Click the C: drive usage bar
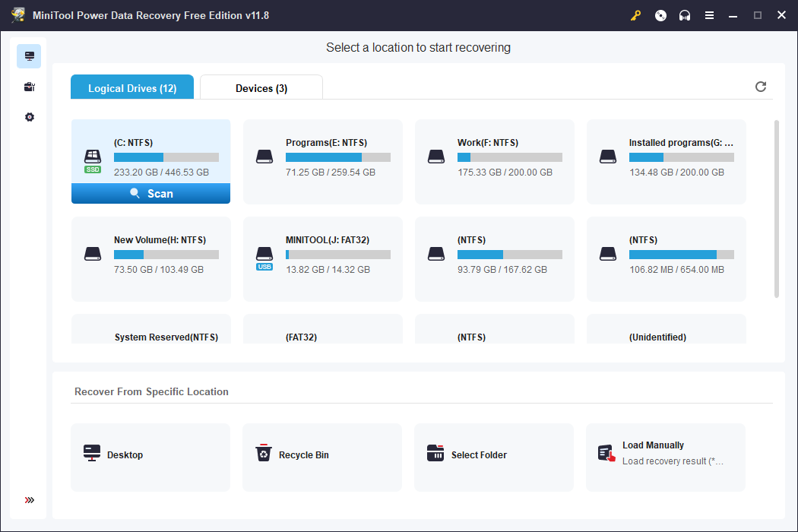This screenshot has height=532, width=798. (x=166, y=157)
